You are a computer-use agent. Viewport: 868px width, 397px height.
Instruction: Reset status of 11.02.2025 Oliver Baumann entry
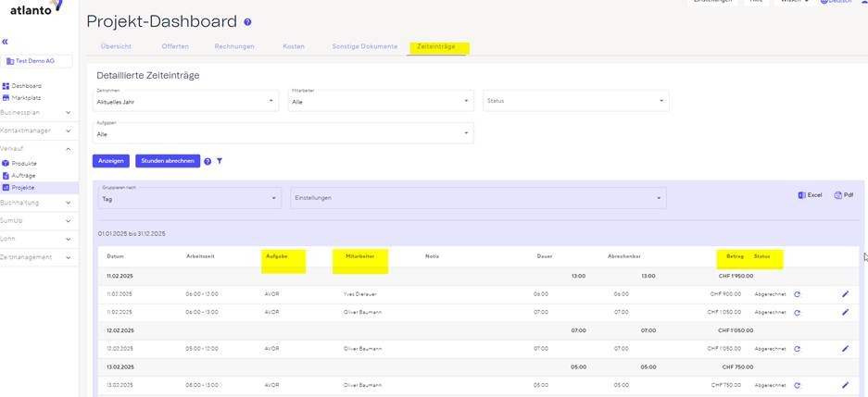pos(798,313)
